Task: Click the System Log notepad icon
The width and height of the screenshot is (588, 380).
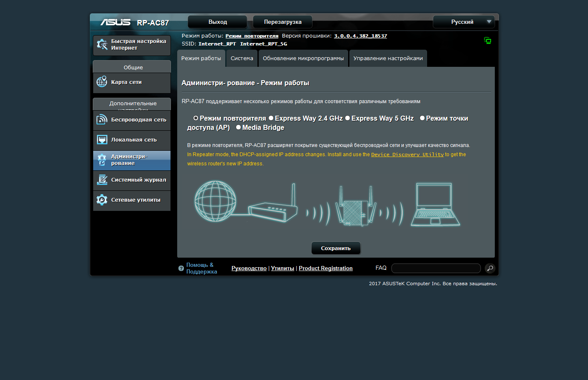Action: tap(102, 180)
